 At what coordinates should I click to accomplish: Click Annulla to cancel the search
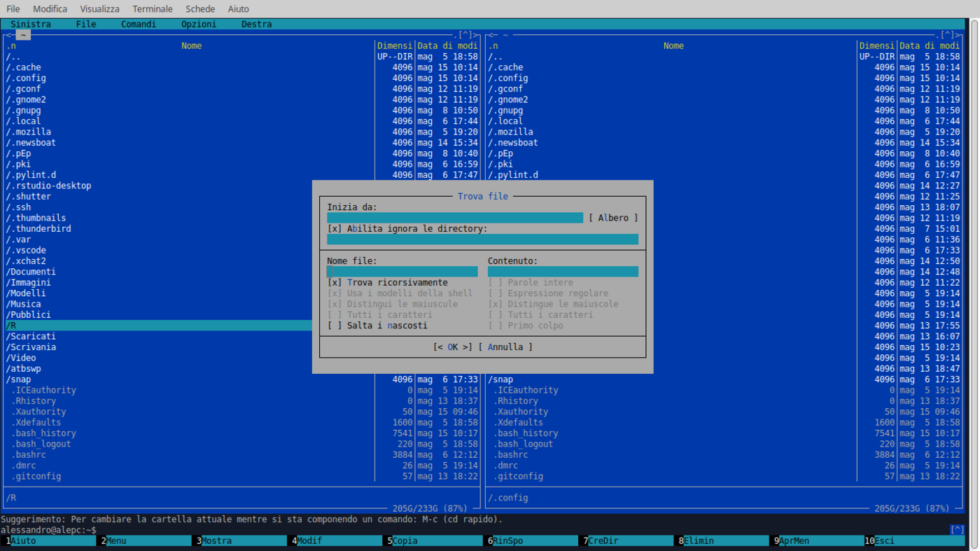pyautogui.click(x=505, y=347)
